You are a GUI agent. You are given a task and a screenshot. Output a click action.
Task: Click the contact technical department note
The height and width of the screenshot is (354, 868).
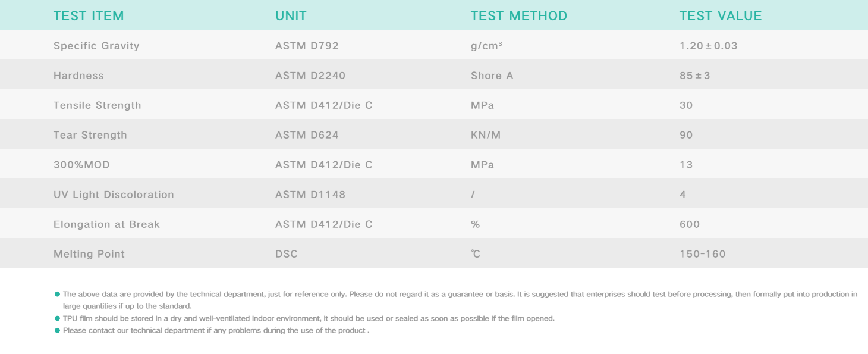tap(216, 330)
